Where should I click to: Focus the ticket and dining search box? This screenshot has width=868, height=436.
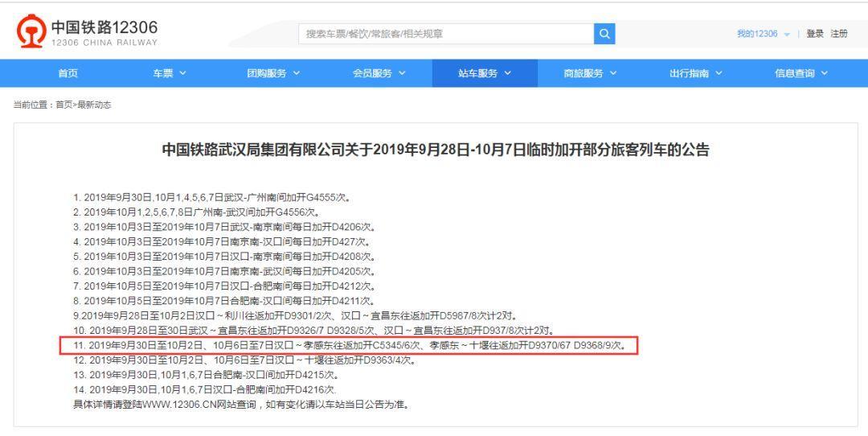(445, 33)
